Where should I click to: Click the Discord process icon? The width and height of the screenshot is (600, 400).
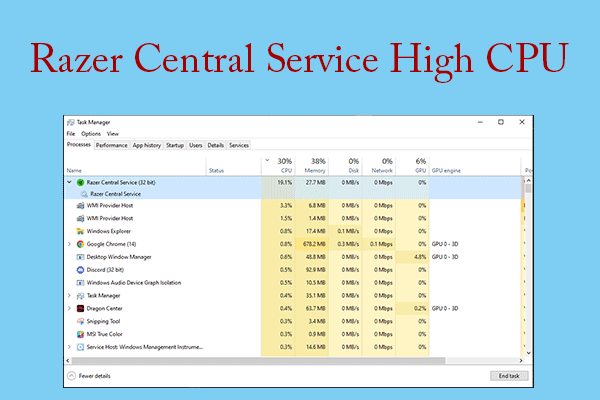[80, 270]
